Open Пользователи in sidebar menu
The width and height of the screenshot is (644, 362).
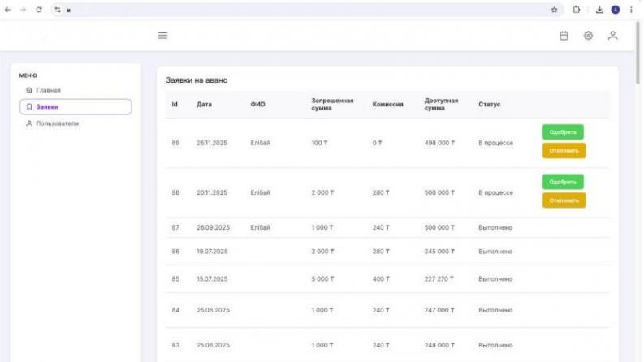(x=57, y=123)
